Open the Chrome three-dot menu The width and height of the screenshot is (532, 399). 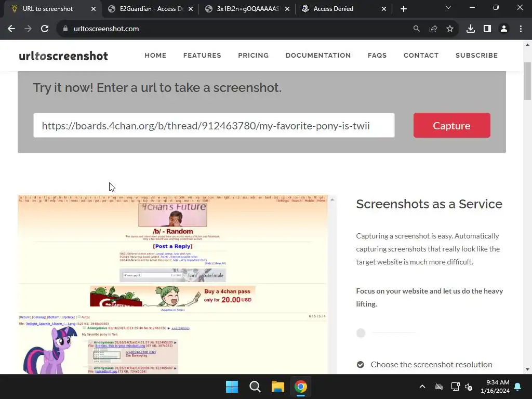coord(521,29)
